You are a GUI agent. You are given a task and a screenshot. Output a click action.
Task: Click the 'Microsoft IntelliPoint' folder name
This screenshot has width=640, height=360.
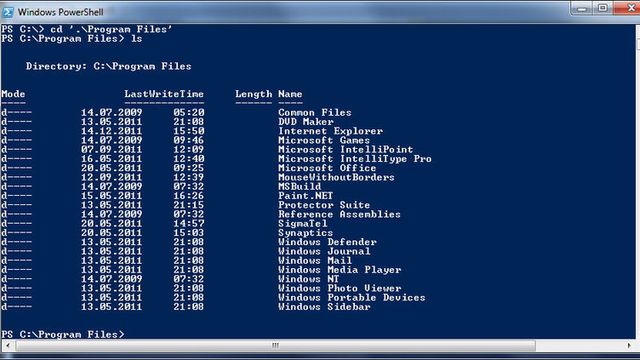[346, 149]
